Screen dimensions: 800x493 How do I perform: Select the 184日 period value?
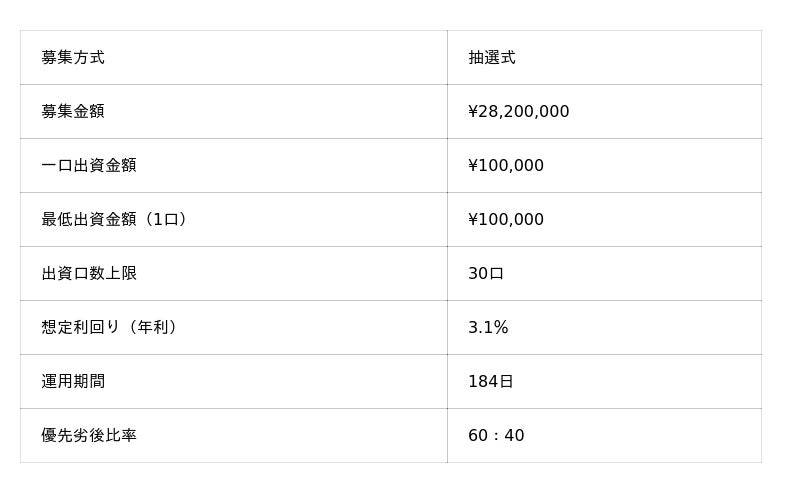click(491, 382)
